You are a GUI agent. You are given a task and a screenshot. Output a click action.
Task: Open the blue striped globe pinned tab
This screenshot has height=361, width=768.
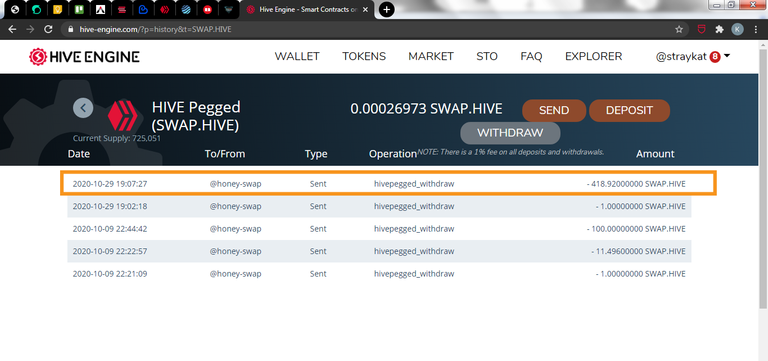186,9
